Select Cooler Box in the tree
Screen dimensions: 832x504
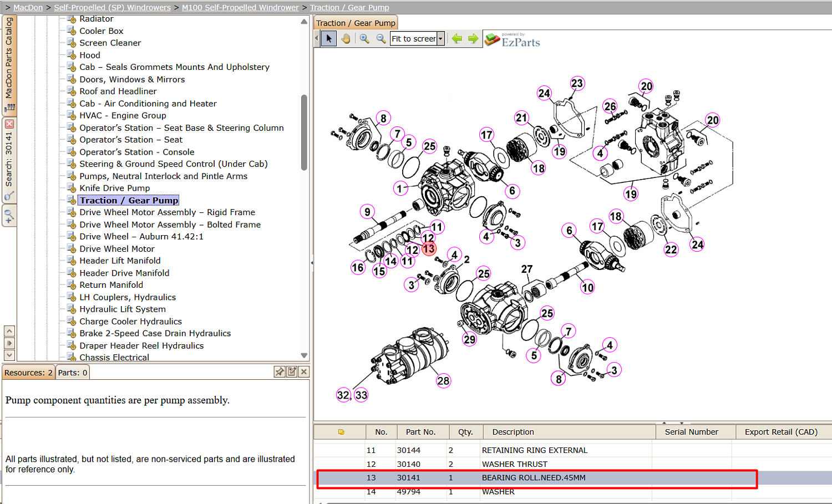pos(102,31)
